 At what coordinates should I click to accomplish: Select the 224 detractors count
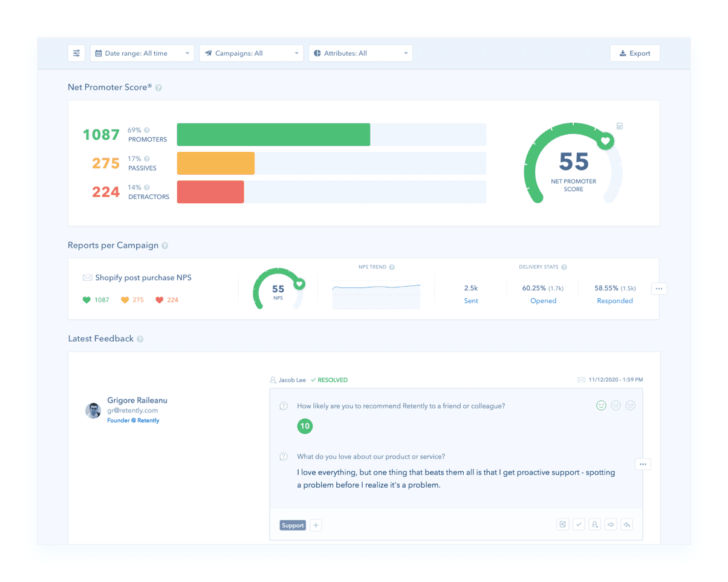pyautogui.click(x=106, y=192)
